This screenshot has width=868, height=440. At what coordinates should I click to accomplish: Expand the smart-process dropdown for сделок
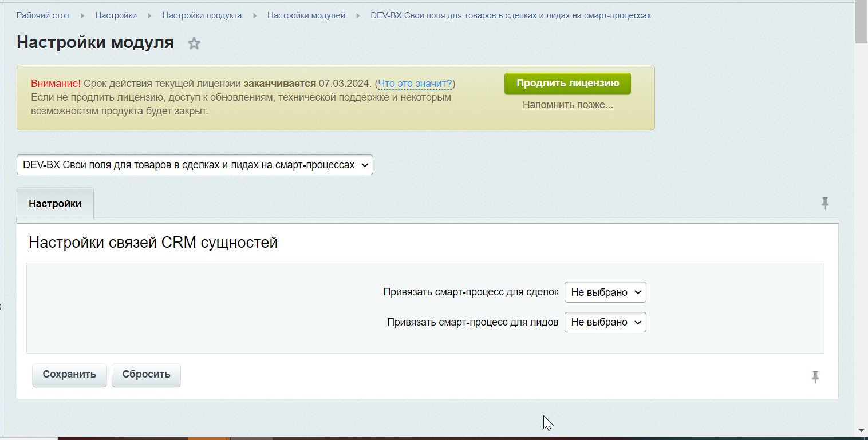click(x=605, y=292)
